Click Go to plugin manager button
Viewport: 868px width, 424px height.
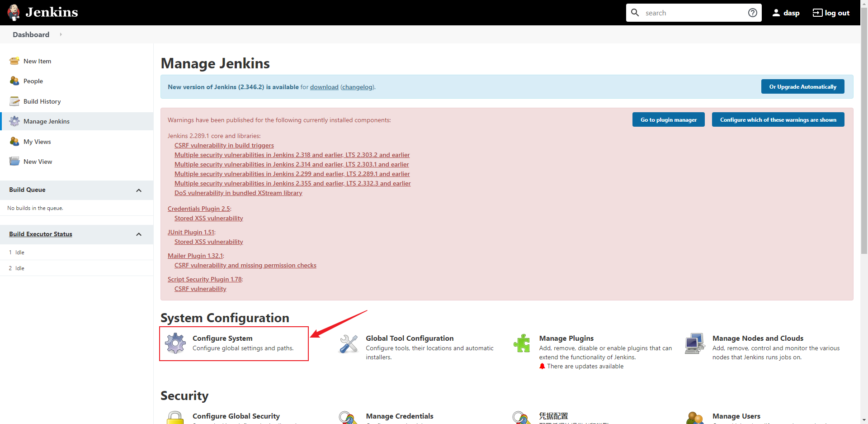point(668,119)
